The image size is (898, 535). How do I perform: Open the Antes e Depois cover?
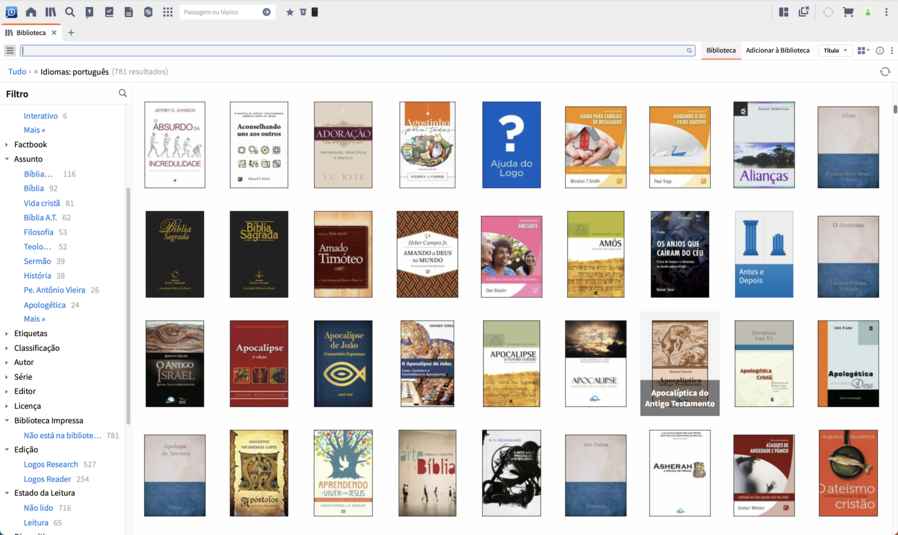pos(764,254)
